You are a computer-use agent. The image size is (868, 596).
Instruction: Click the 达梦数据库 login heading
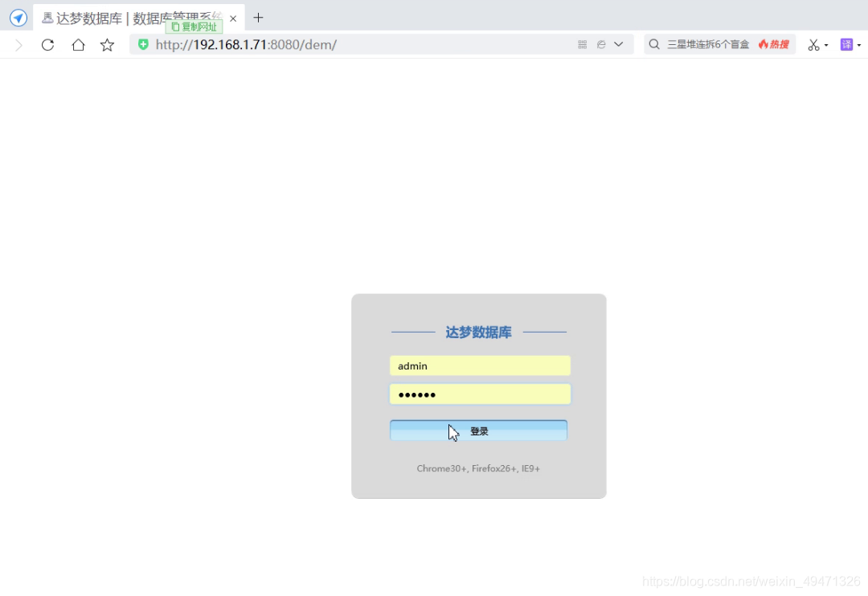click(x=479, y=332)
